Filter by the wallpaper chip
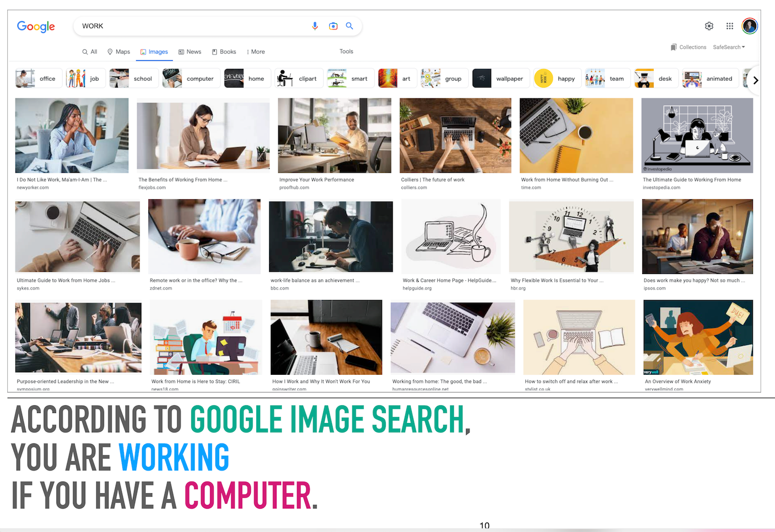Image resolution: width=775 pixels, height=532 pixels. [x=500, y=79]
